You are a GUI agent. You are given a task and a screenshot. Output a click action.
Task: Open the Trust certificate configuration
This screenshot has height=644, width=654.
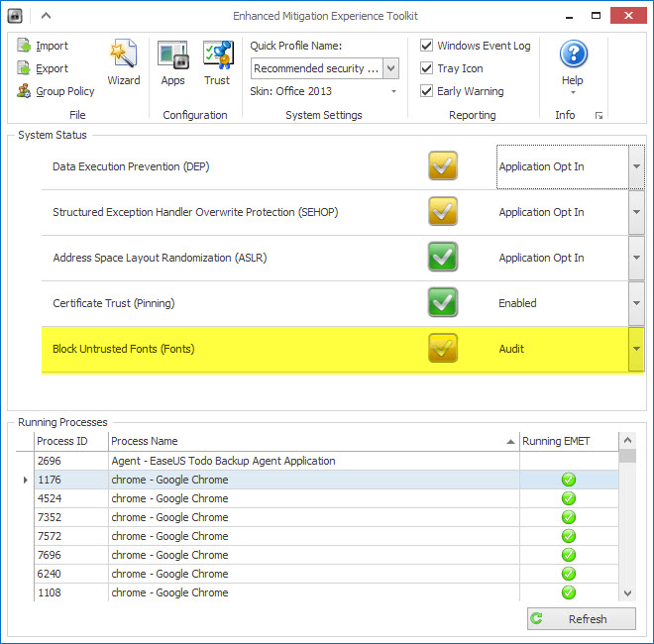point(217,62)
